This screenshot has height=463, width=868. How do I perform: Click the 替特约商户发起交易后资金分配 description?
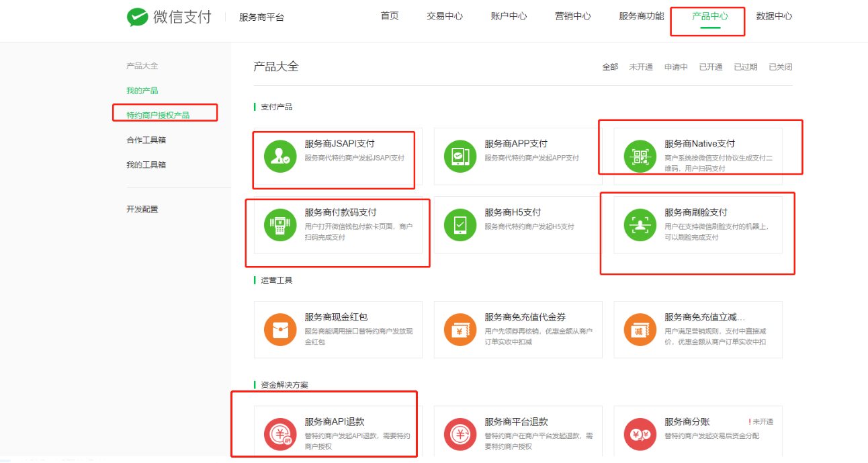pyautogui.click(x=712, y=436)
